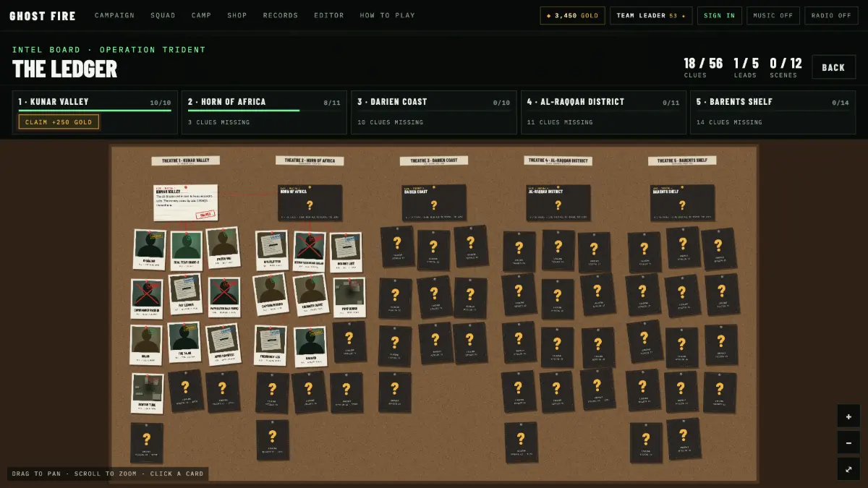Open the Frequency Log clue card
Viewport: 868px width, 488px height.
[x=271, y=346]
